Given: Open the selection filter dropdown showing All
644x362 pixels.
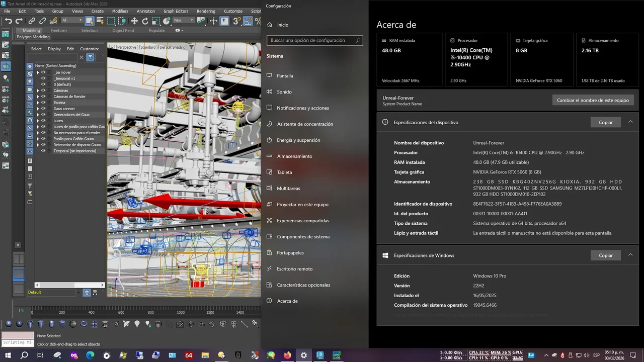Looking at the screenshot, I should [71, 21].
